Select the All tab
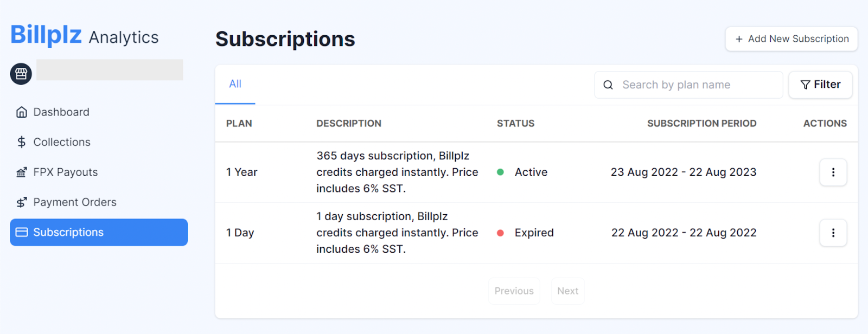868x334 pixels. click(x=235, y=84)
